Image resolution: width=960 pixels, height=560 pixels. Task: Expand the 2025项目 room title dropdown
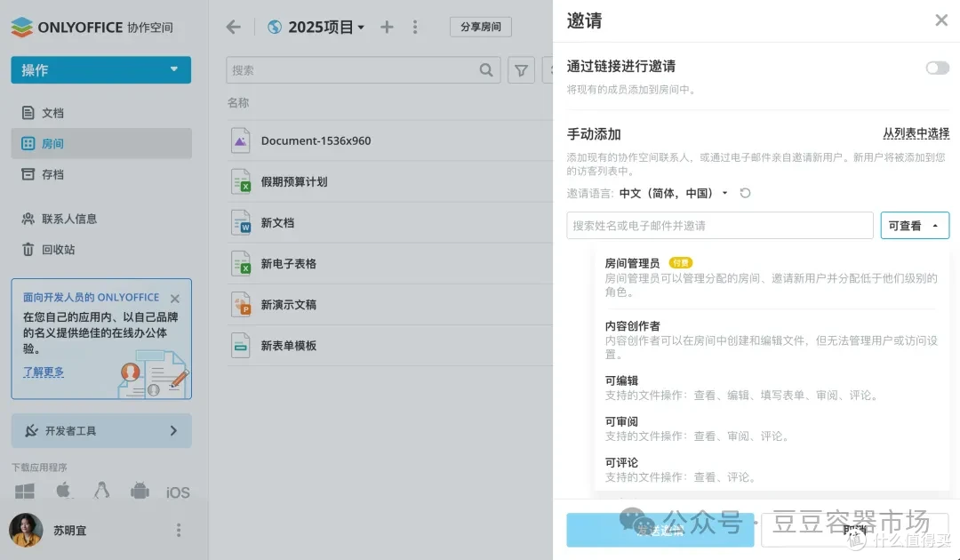[361, 28]
